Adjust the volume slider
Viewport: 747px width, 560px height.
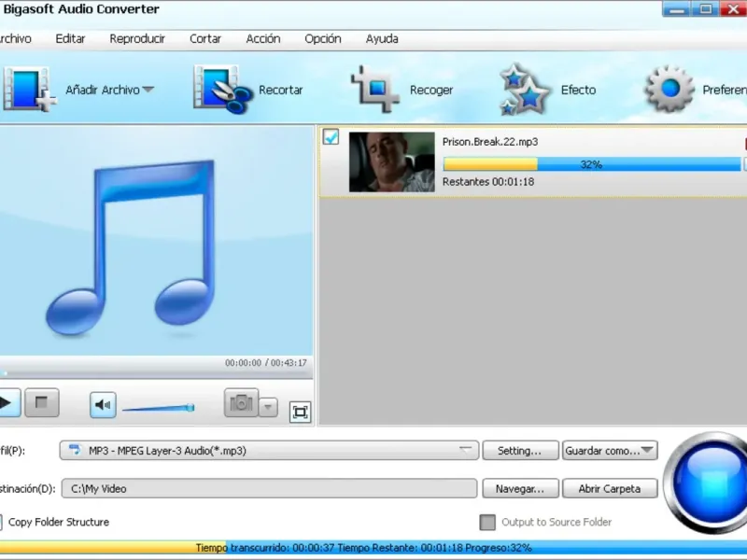(x=159, y=408)
